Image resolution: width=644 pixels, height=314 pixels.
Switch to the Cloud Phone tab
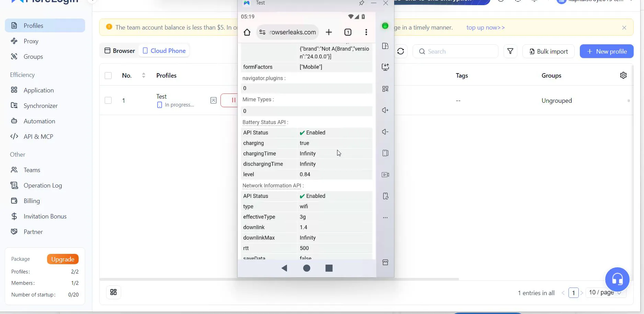pyautogui.click(x=164, y=51)
